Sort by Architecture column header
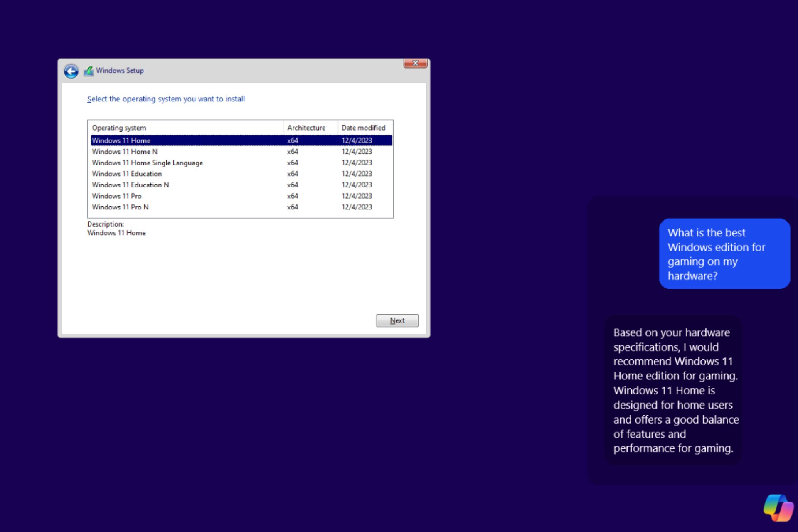 310,128
